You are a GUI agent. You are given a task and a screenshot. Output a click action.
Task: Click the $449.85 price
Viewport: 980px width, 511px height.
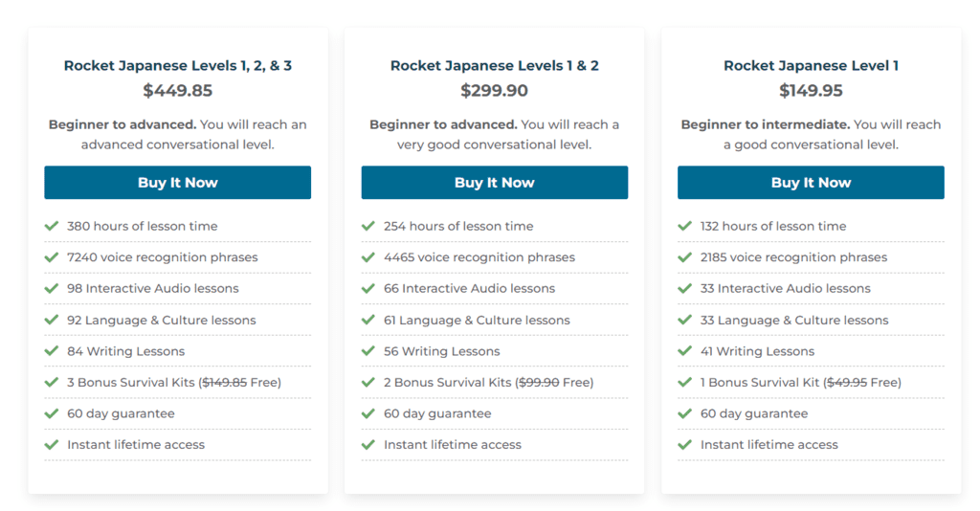coord(178,91)
